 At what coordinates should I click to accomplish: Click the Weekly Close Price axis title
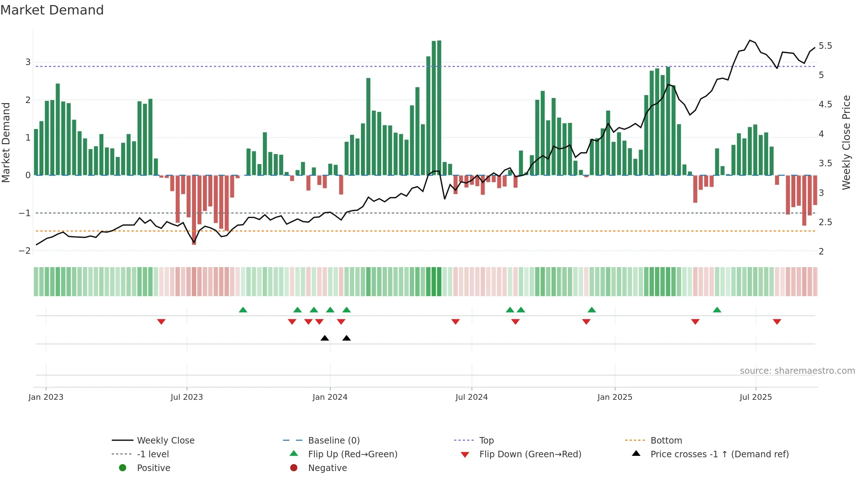click(x=846, y=142)
